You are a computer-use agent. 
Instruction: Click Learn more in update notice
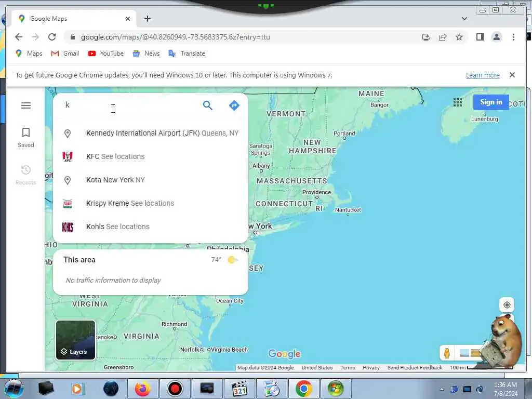[483, 75]
